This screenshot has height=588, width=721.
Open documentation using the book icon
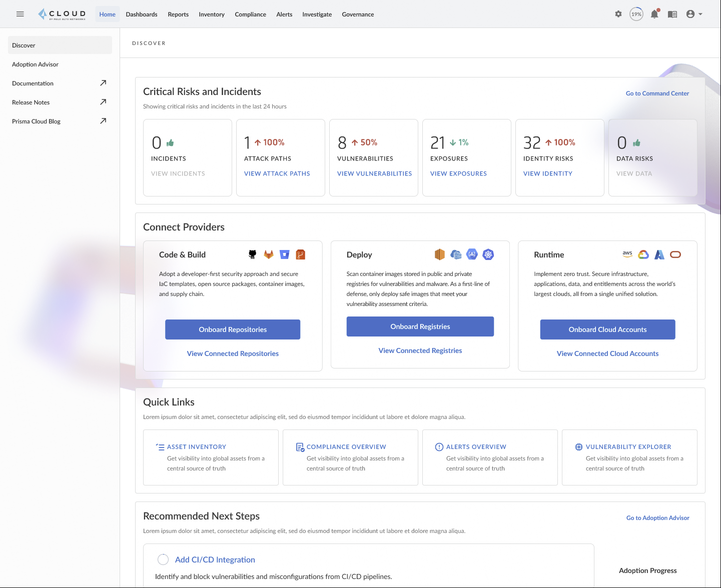point(672,14)
